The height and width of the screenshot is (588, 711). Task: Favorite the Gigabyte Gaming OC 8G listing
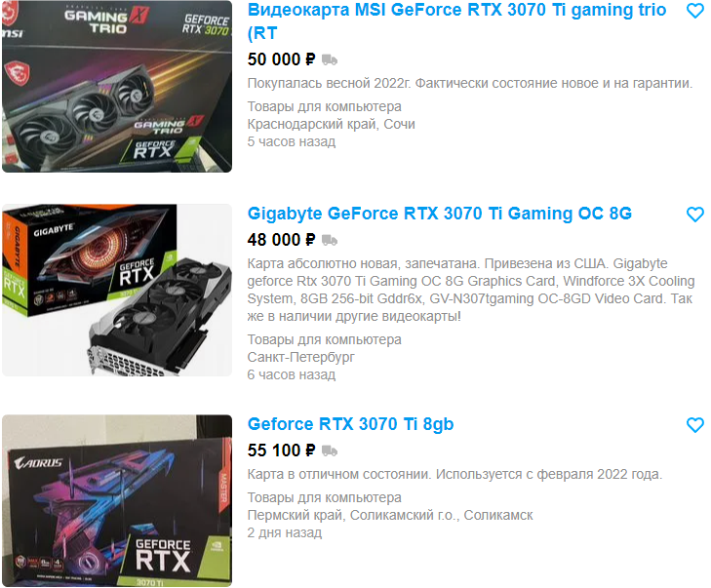(x=694, y=214)
